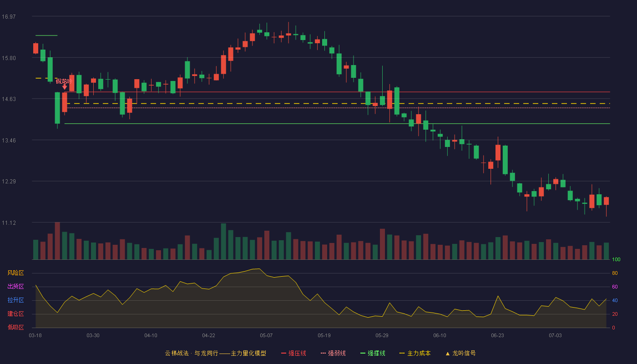This screenshot has height=364, width=637.
Task: Select the 低吸区 zone label
Action: click(15, 327)
